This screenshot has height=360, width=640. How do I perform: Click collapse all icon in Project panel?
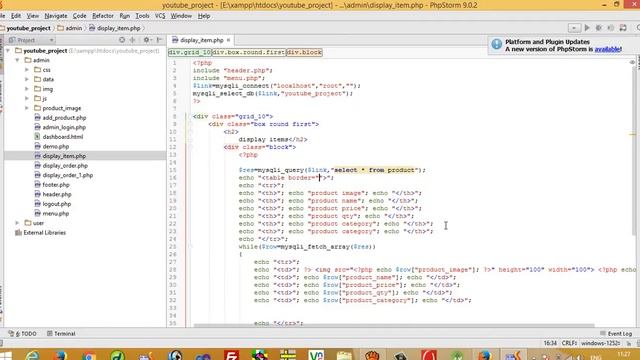[x=133, y=40]
